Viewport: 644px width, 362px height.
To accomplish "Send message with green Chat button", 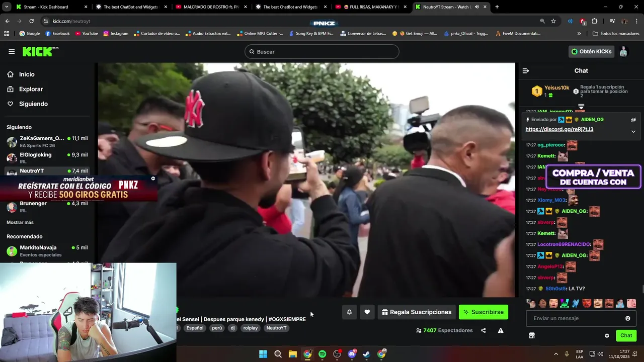I will tap(626, 336).
